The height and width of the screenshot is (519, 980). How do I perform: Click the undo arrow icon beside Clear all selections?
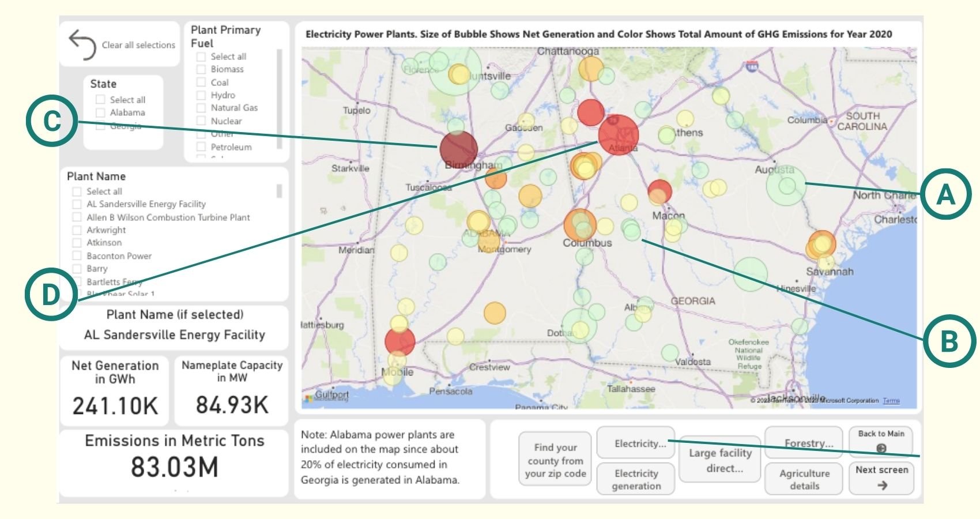pyautogui.click(x=81, y=44)
